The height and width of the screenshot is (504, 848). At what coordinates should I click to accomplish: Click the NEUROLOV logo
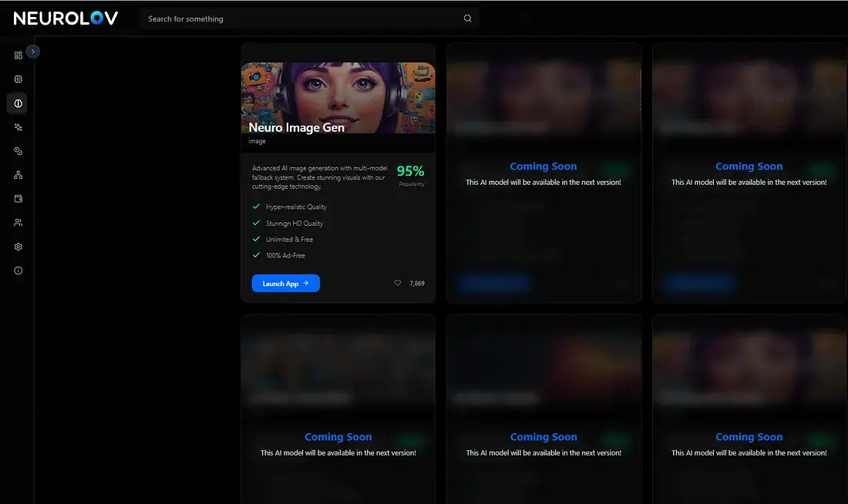point(66,18)
